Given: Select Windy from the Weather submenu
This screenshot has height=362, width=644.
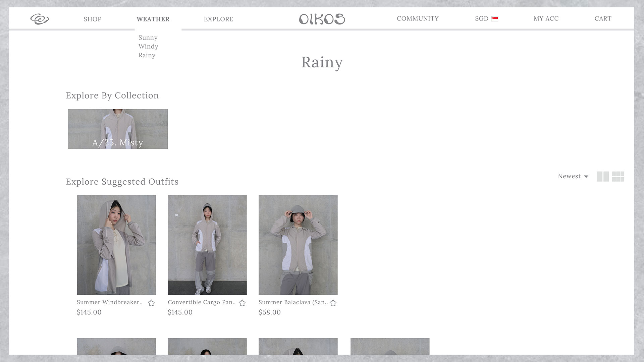Looking at the screenshot, I should (x=148, y=46).
